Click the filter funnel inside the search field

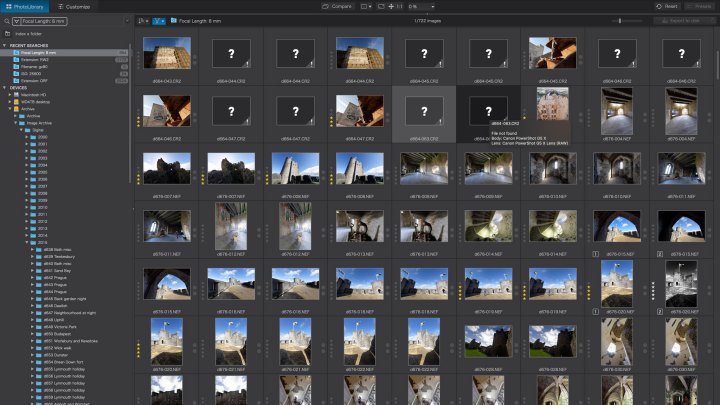tap(17, 21)
